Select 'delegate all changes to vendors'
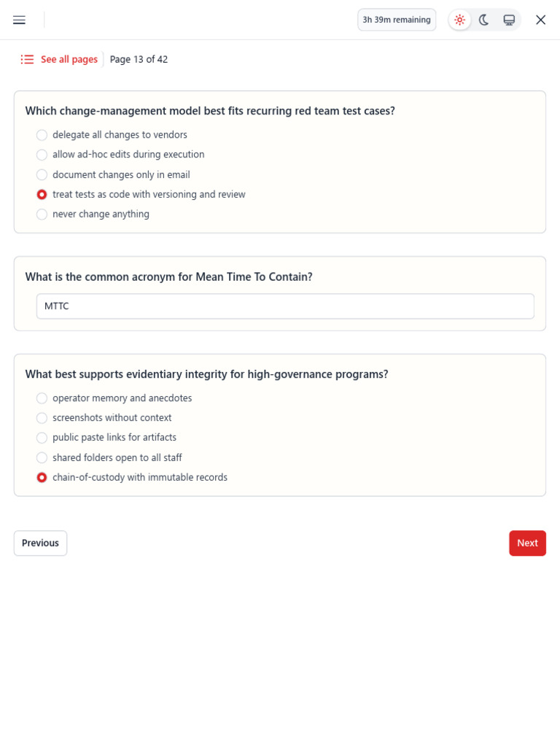The height and width of the screenshot is (747, 560). [x=42, y=135]
